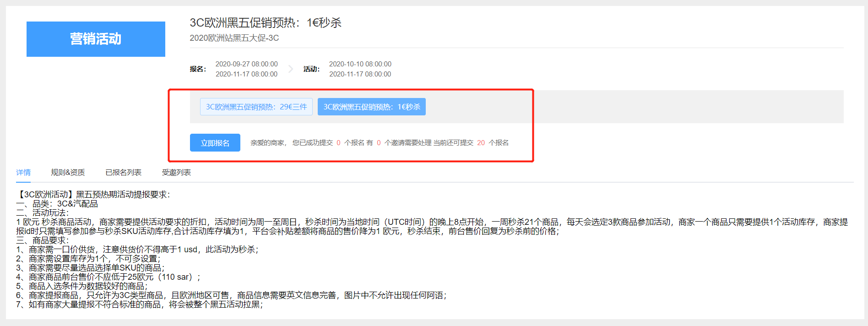Click the 报名 start date 2020-09-27 08:00:00
868x326 pixels.
coord(247,64)
